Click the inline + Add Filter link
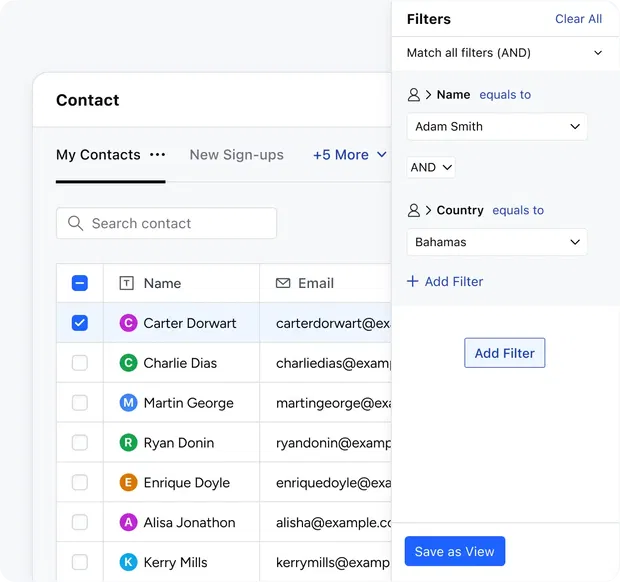The image size is (620, 582). (445, 282)
